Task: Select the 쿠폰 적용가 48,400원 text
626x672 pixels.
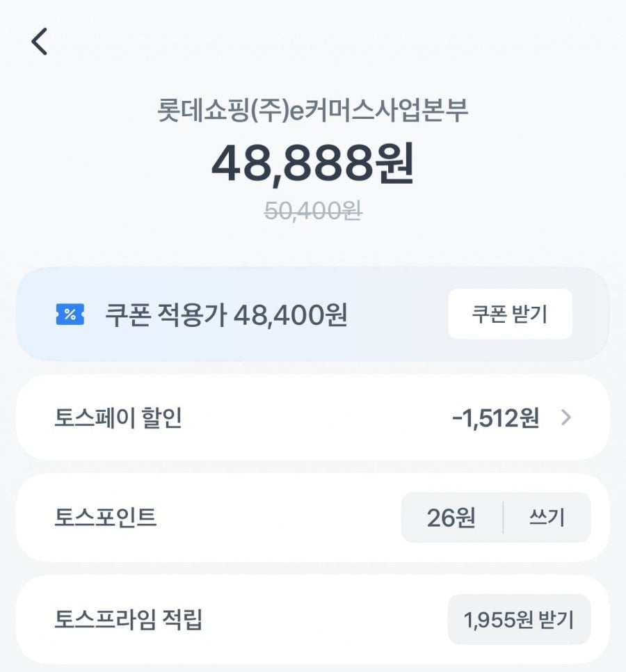Action: coord(226,315)
